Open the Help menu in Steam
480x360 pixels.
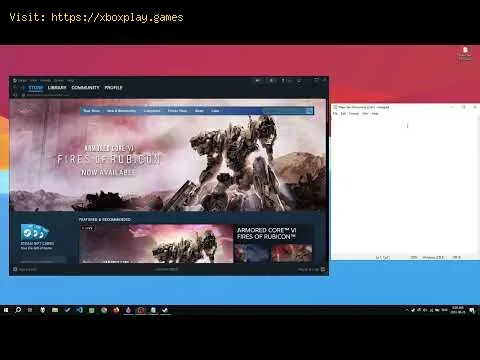71,80
